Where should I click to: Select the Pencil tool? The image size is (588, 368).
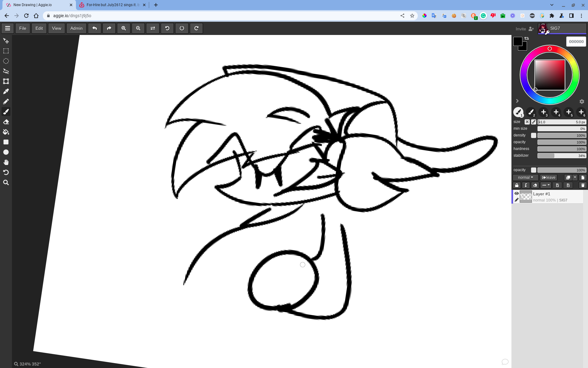pos(6,102)
